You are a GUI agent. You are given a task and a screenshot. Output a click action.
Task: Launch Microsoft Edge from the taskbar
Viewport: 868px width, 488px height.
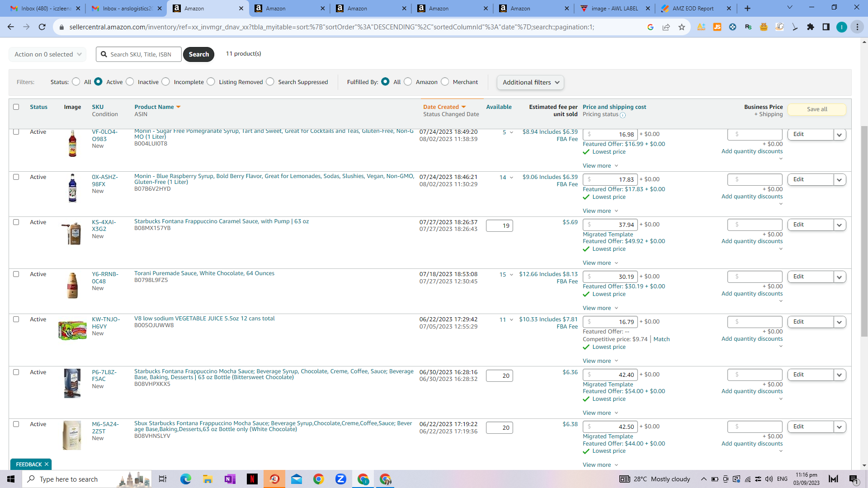[x=186, y=479]
